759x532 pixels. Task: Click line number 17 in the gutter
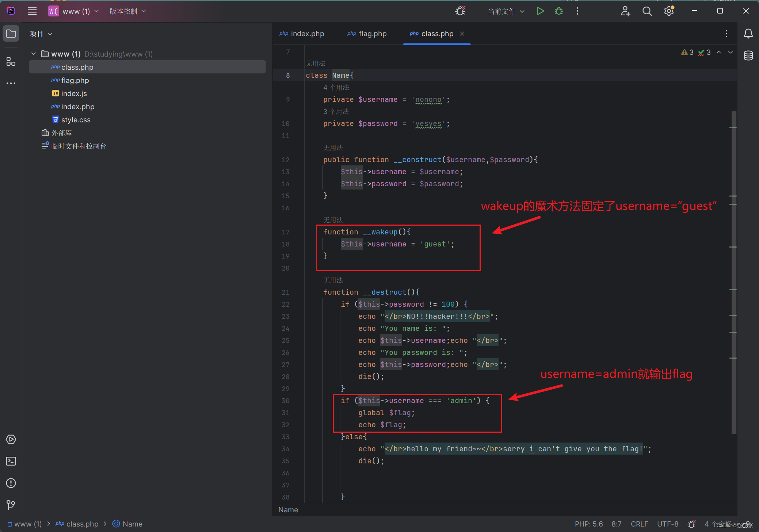(286, 232)
